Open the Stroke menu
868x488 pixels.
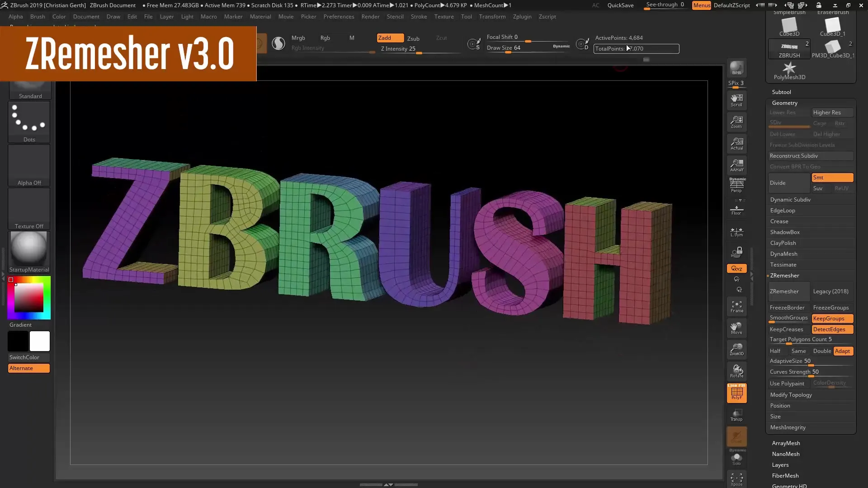(x=419, y=17)
